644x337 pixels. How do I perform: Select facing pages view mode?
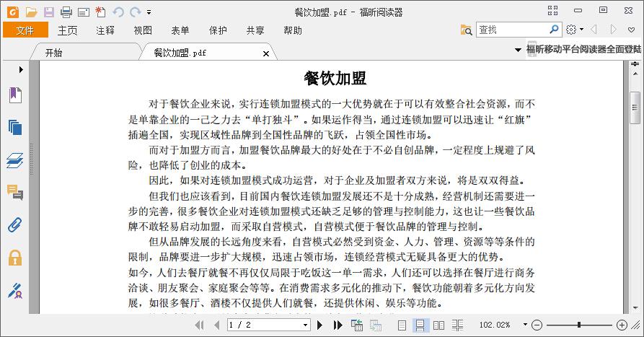438,325
